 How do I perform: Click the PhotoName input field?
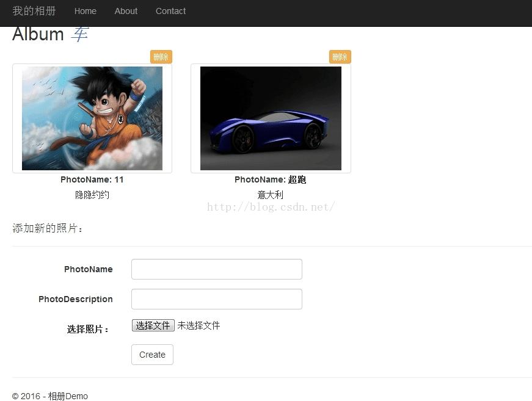point(217,269)
